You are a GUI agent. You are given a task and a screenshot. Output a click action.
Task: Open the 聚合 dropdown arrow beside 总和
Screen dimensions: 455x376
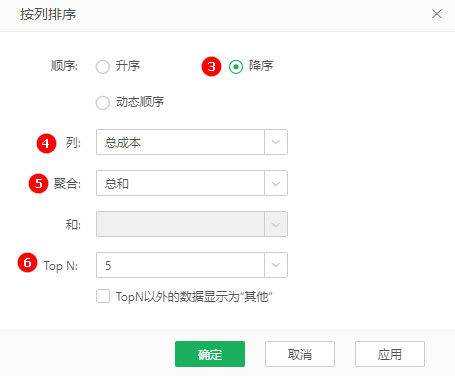(x=276, y=183)
